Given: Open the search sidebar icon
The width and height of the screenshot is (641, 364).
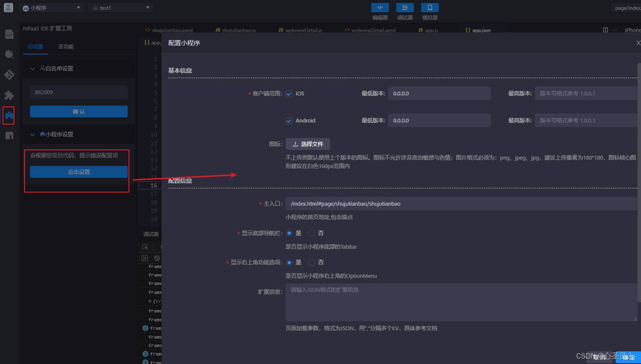Looking at the screenshot, I should [9, 54].
